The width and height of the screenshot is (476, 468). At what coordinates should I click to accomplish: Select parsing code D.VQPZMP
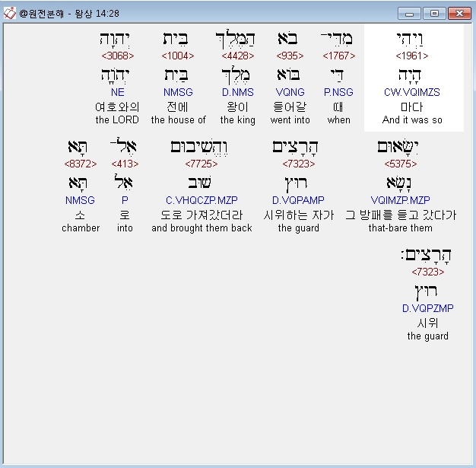428,308
